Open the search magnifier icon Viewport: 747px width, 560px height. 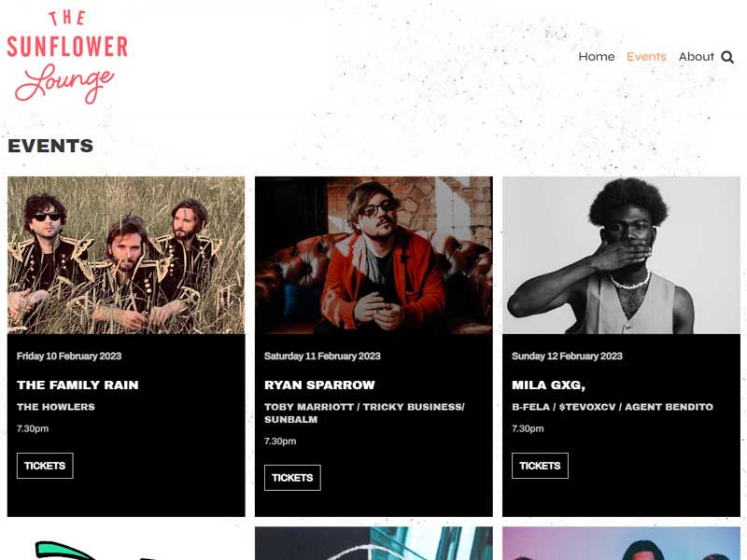[727, 57]
